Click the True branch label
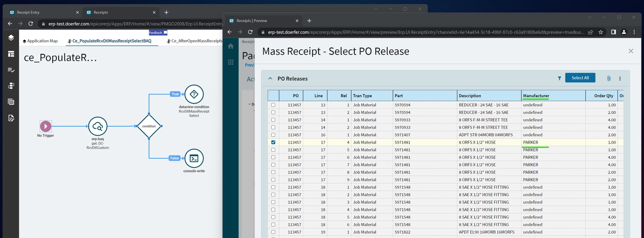This screenshot has width=644, height=238. click(x=175, y=94)
